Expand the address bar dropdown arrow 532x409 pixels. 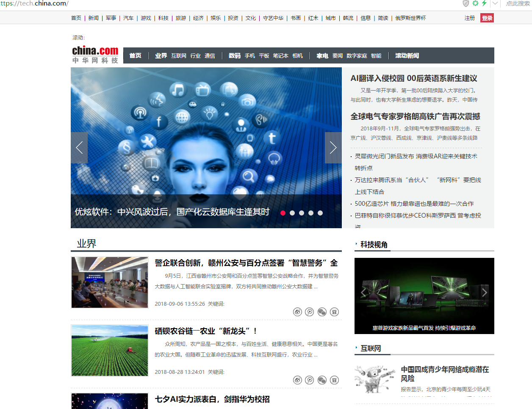[495, 3]
